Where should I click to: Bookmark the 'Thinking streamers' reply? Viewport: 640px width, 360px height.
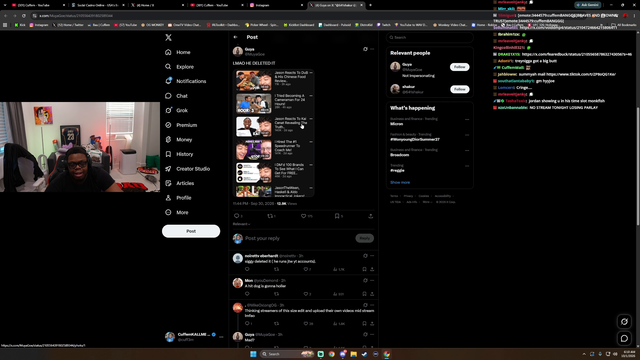pyautogui.click(x=364, y=324)
